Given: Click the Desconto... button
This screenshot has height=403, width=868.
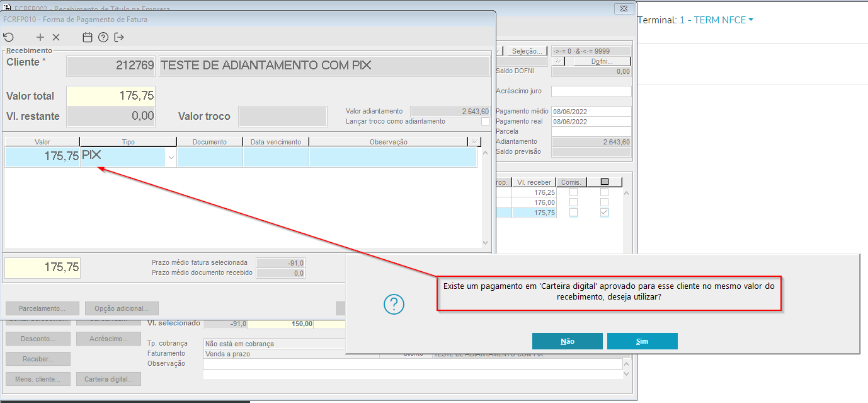Looking at the screenshot, I should (x=38, y=339).
